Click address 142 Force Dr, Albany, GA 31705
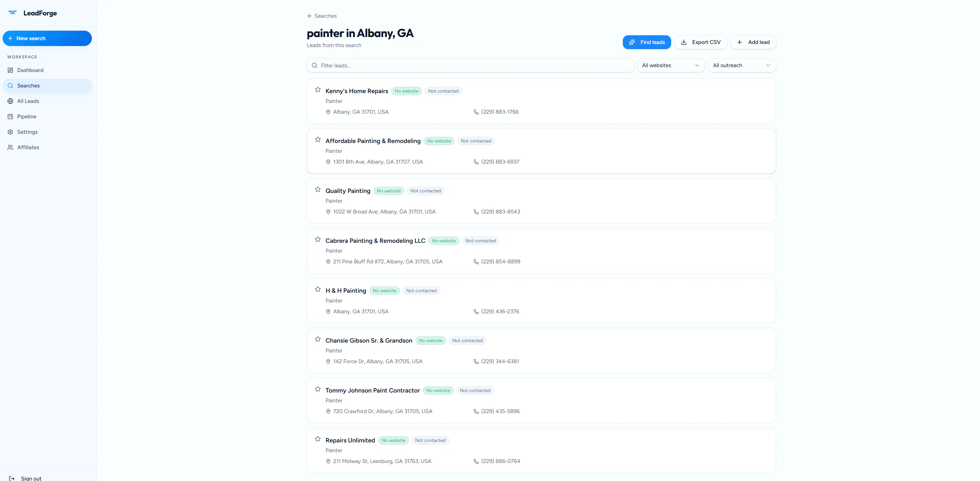 378,362
